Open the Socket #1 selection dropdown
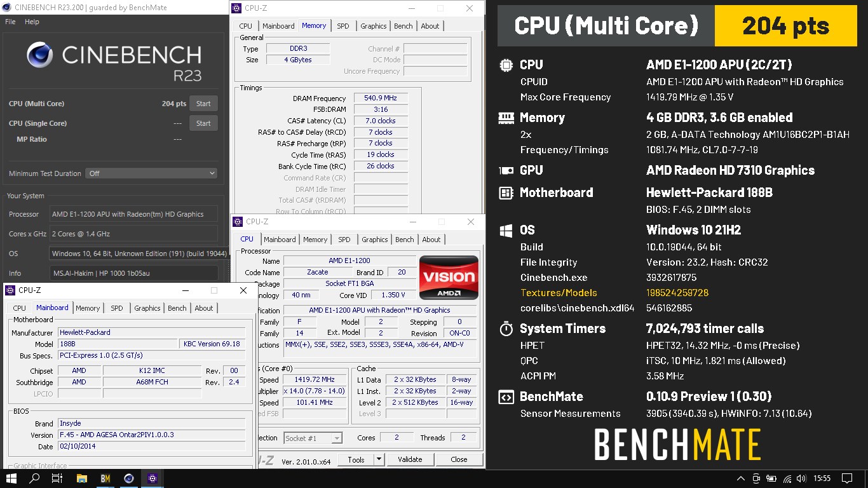 click(x=313, y=438)
